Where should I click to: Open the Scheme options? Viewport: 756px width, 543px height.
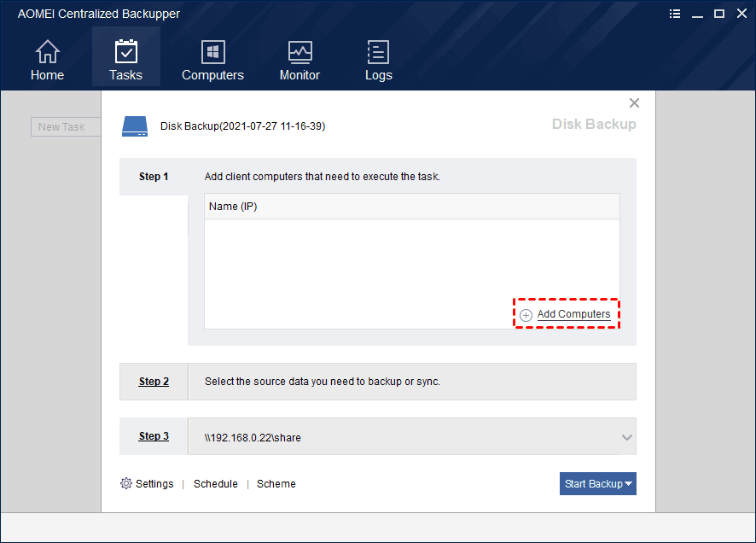[x=276, y=484]
